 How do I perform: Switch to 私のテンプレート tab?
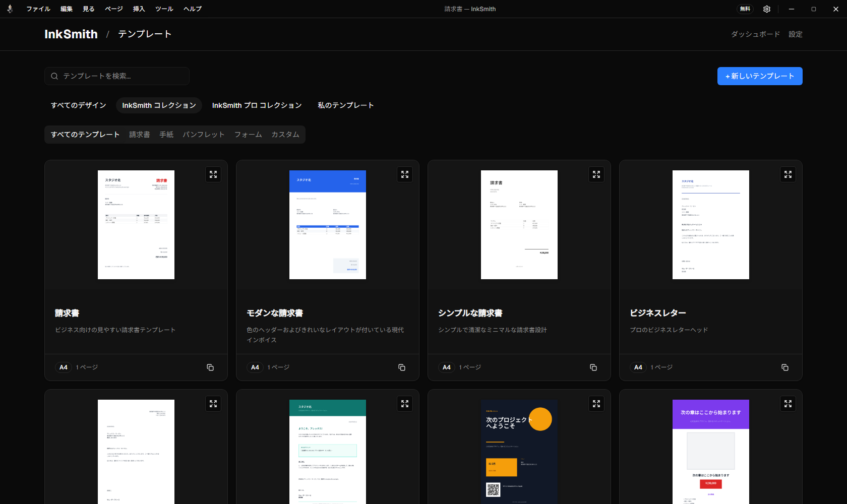pos(346,105)
